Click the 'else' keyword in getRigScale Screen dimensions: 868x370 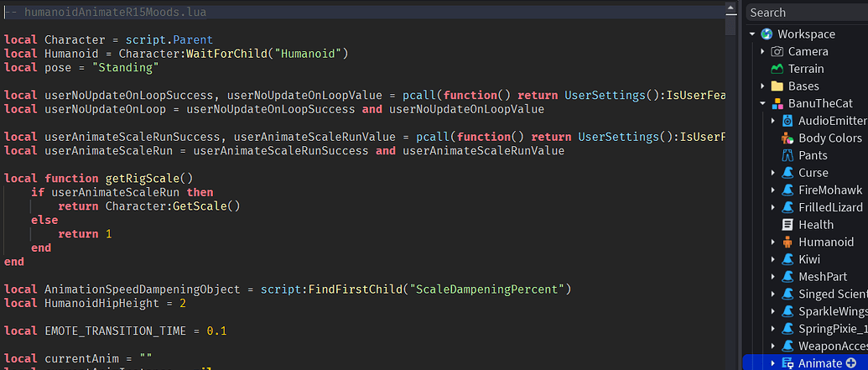pos(44,220)
